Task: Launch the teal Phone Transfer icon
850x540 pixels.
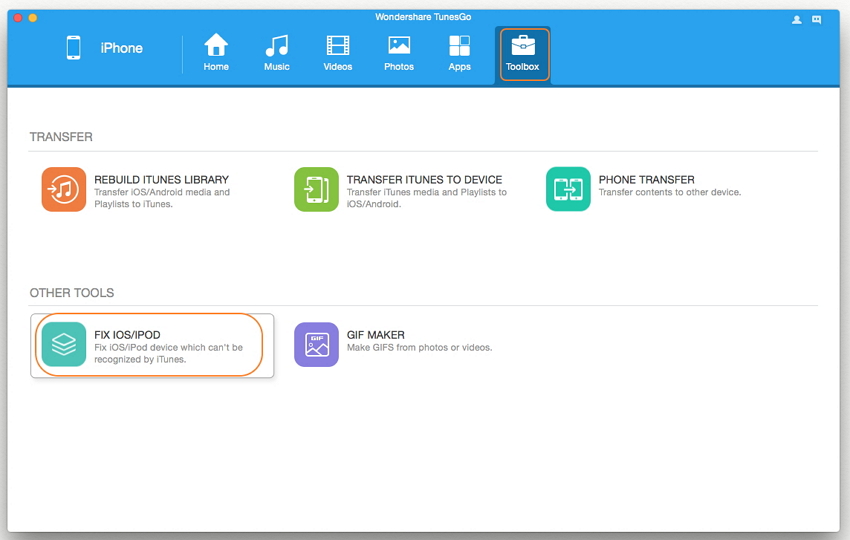Action: pyautogui.click(x=568, y=189)
